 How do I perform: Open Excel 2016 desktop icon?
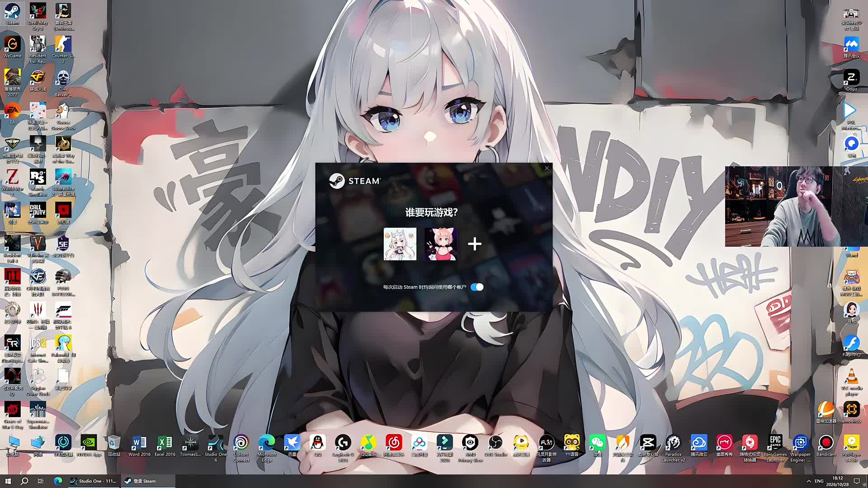pos(165,446)
